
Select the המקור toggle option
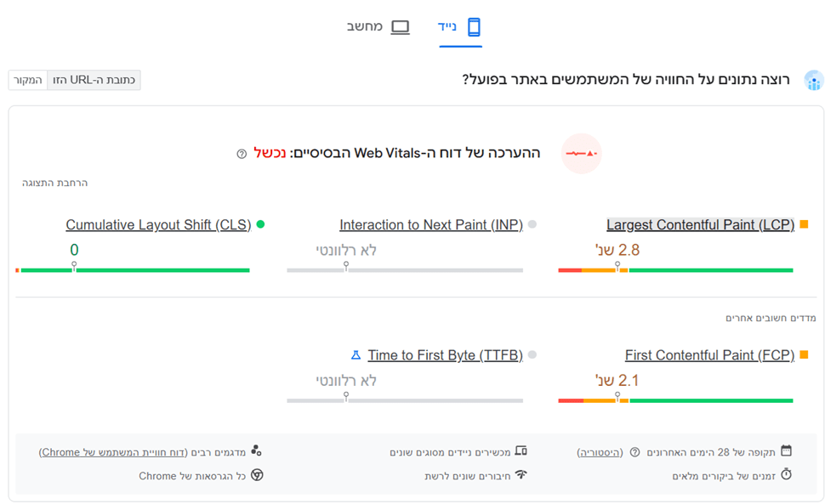tap(28, 80)
